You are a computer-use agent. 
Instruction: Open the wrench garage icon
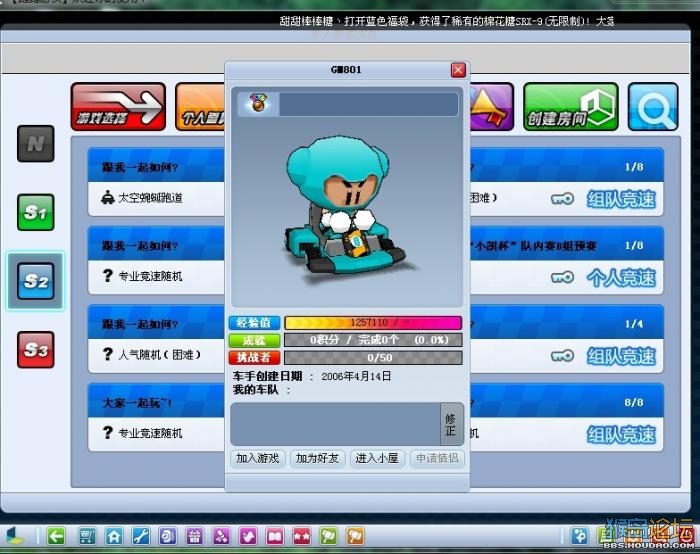click(141, 536)
